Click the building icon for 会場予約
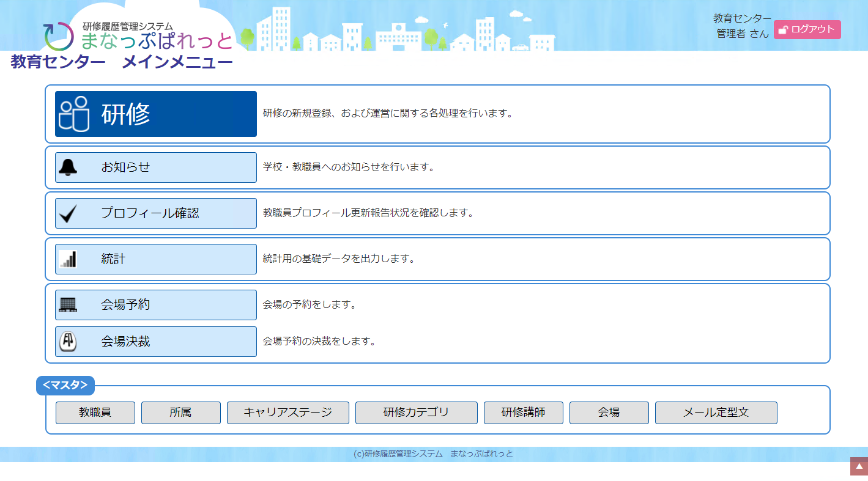 tap(68, 304)
